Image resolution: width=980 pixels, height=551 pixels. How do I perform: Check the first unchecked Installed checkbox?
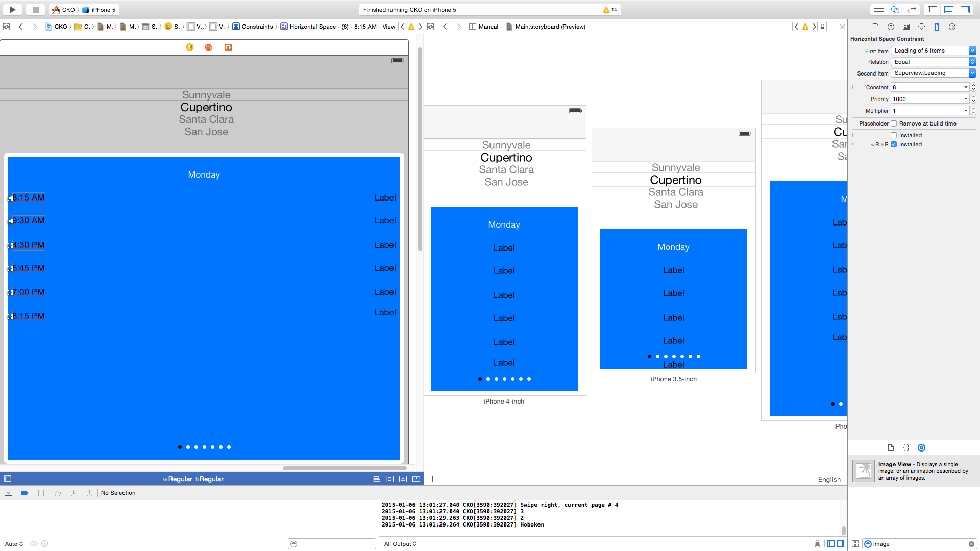pyautogui.click(x=894, y=135)
